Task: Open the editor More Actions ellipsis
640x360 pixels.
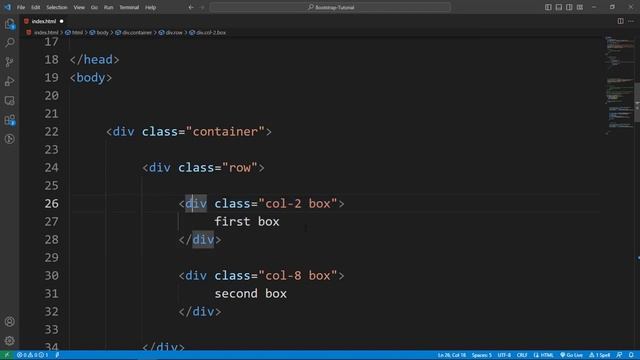Action: point(631,21)
